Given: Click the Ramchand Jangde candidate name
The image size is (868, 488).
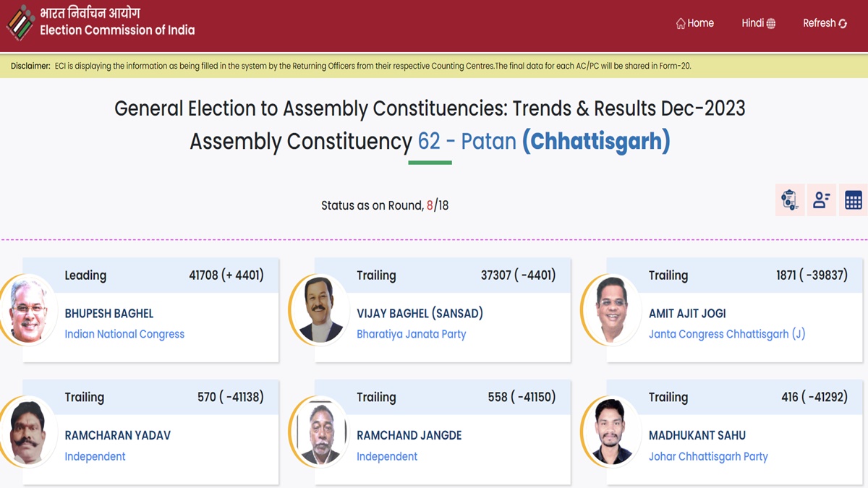Looking at the screenshot, I should [x=409, y=435].
